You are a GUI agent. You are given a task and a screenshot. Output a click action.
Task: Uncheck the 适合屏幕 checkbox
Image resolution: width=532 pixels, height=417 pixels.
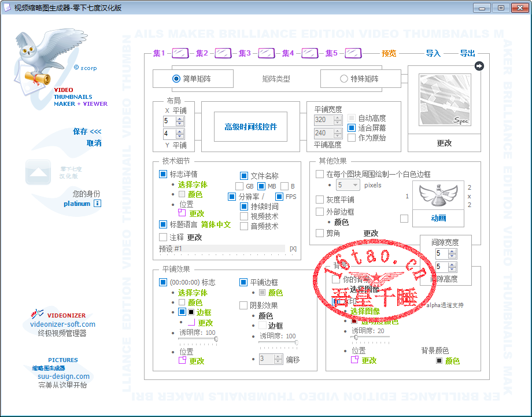[351, 128]
